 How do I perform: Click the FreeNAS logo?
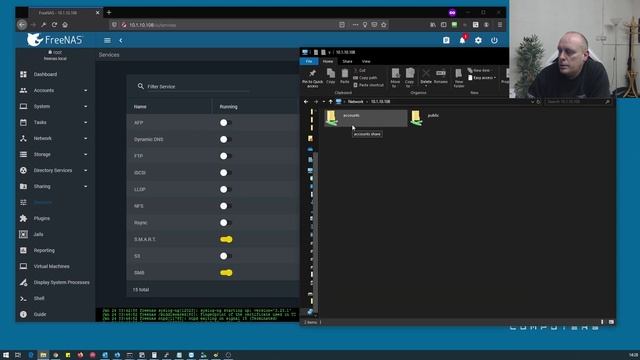54,40
